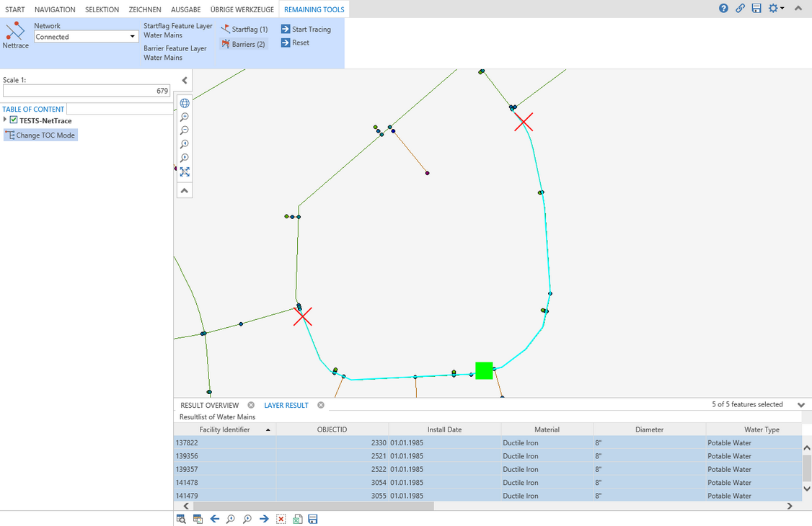The height and width of the screenshot is (526, 812).
Task: Switch to the RESULT OVERVIEW tab
Action: 209,405
